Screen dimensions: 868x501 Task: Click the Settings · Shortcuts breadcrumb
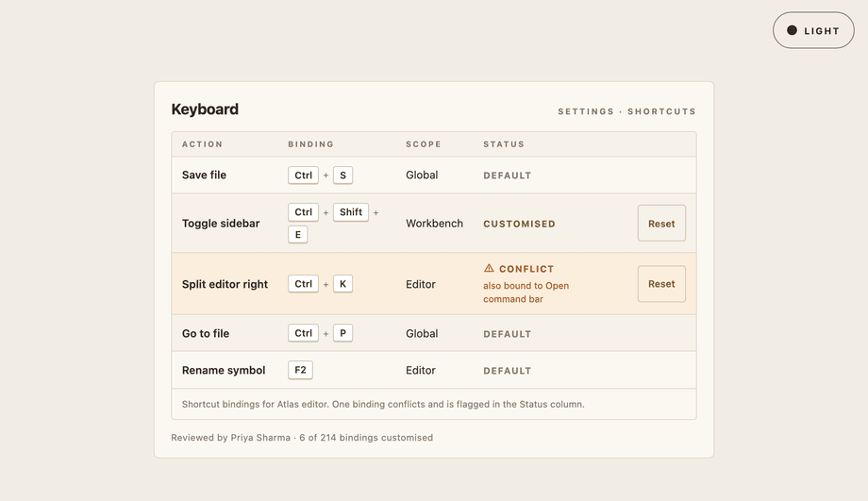[626, 111]
